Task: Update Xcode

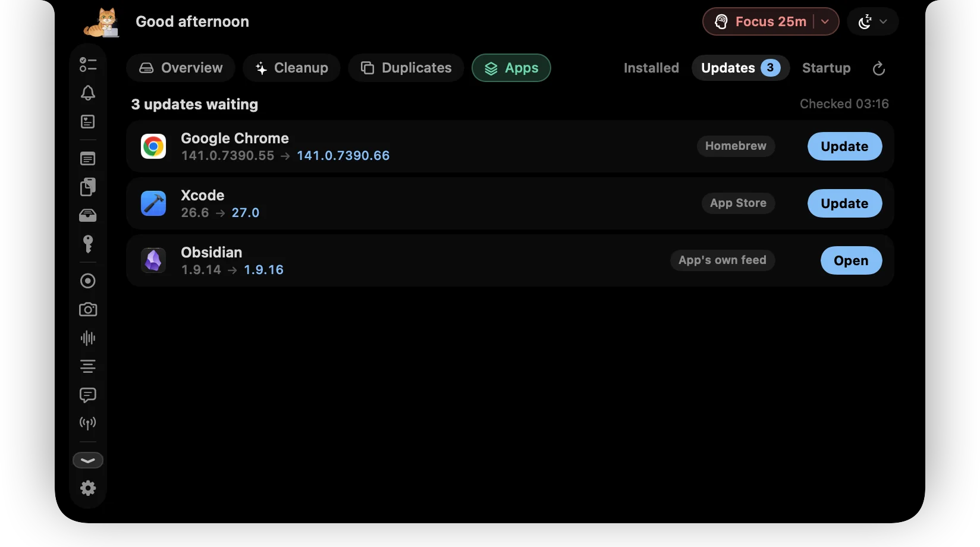Action: (844, 203)
